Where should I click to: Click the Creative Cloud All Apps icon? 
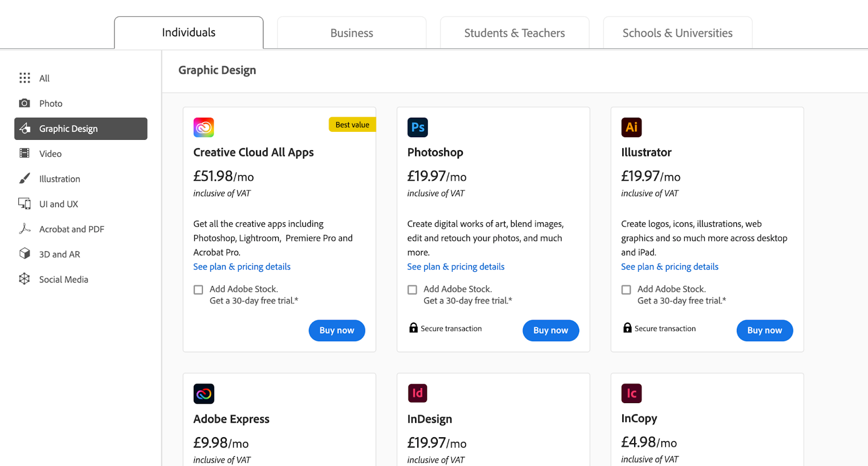[x=203, y=127]
